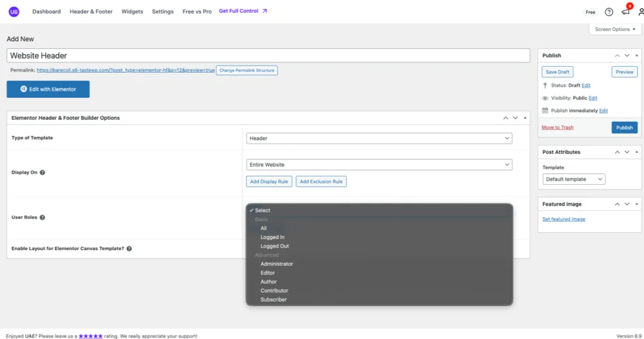
Task: Collapse the Featured image panel
Action: 637,204
